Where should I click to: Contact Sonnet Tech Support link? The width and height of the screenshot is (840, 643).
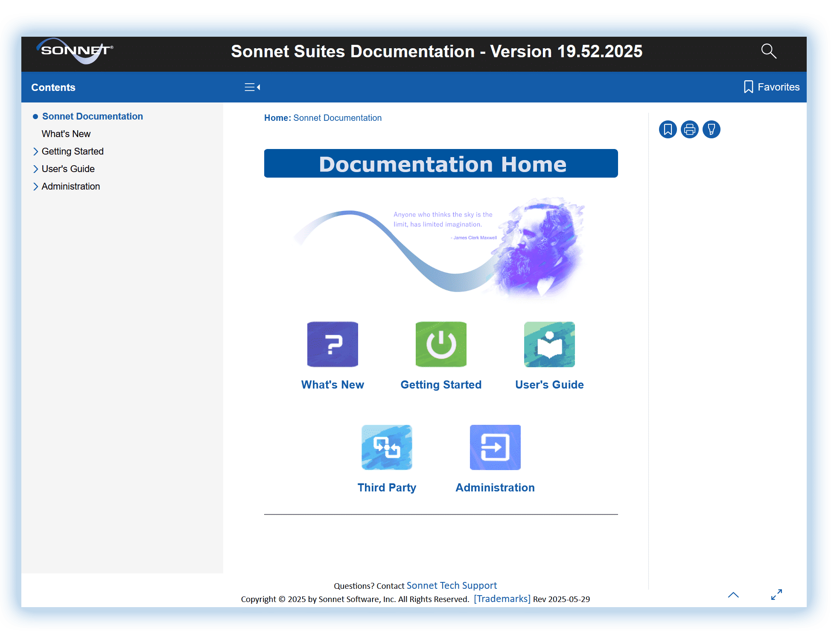point(451,585)
